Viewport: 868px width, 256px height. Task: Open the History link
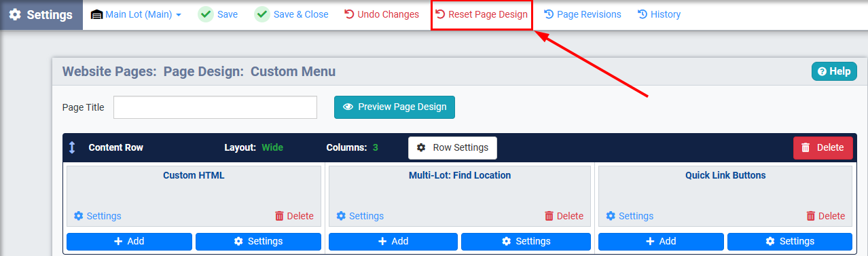(659, 14)
